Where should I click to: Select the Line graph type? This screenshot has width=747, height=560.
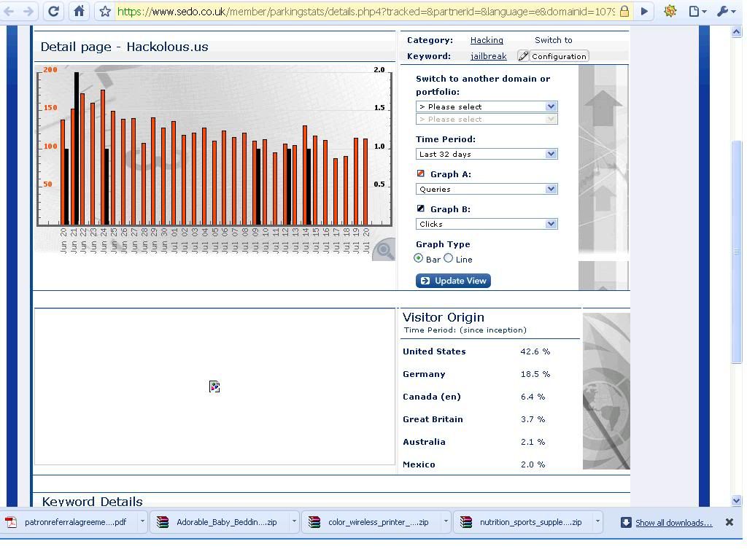point(449,258)
